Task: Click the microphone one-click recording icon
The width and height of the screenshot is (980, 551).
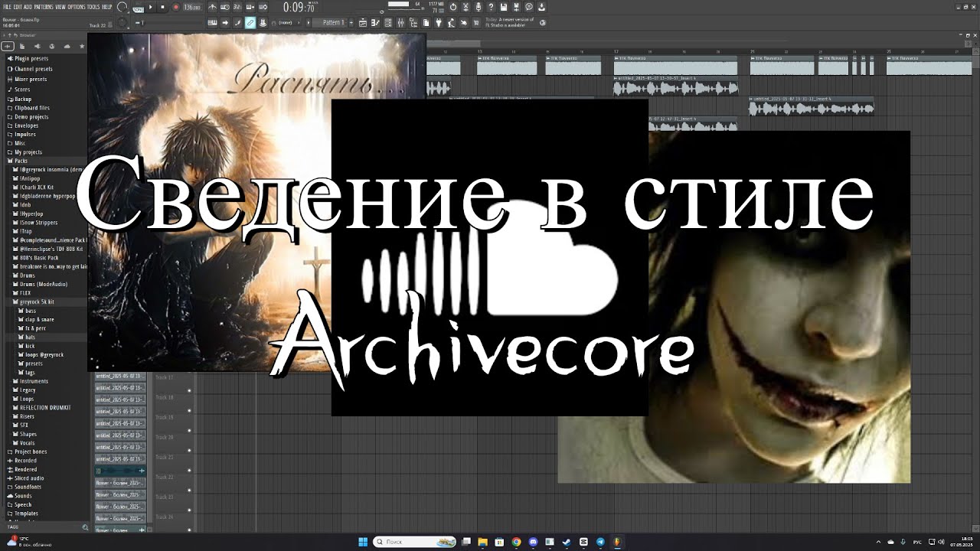Action: point(478,7)
